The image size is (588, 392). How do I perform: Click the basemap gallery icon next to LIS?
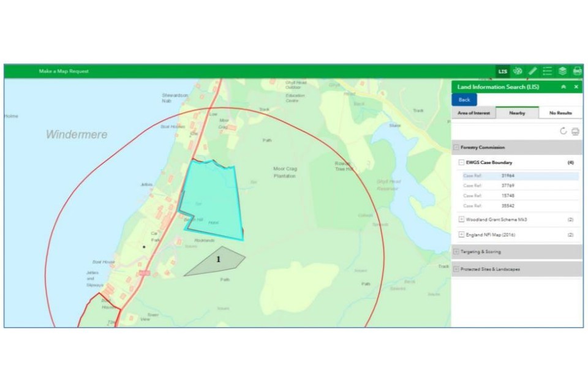click(x=518, y=71)
